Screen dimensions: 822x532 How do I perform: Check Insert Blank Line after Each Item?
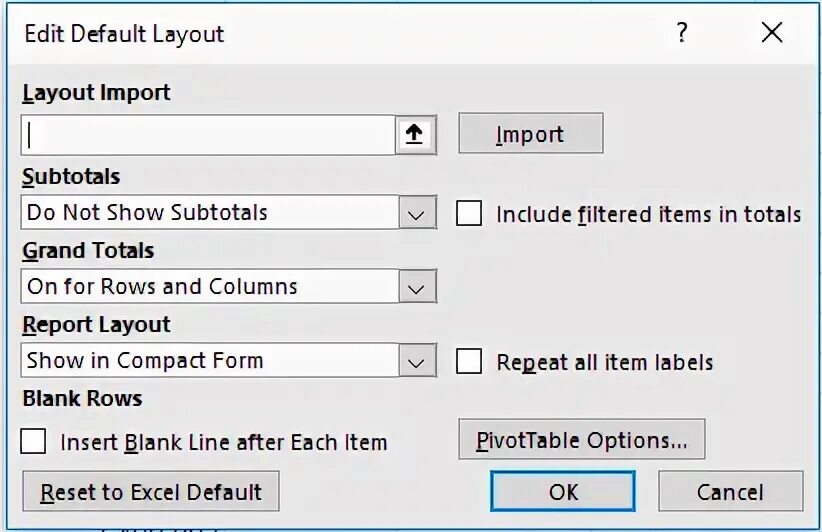point(33,441)
